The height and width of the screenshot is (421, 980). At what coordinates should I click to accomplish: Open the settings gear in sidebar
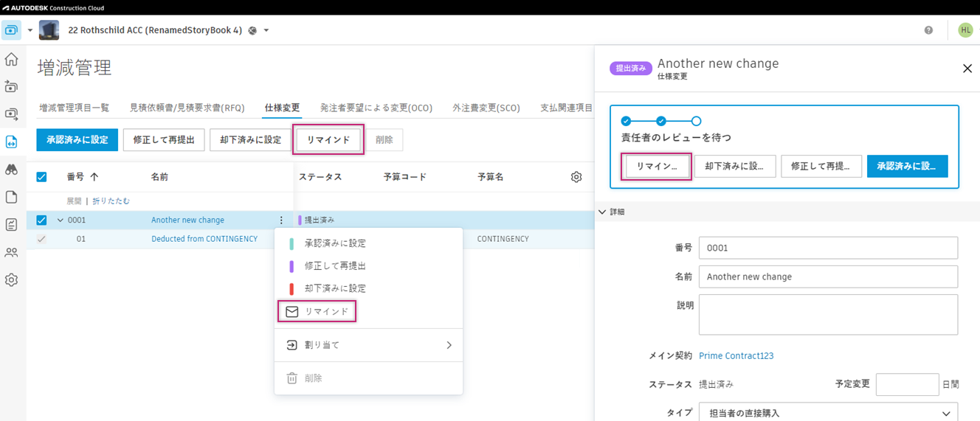pyautogui.click(x=11, y=280)
